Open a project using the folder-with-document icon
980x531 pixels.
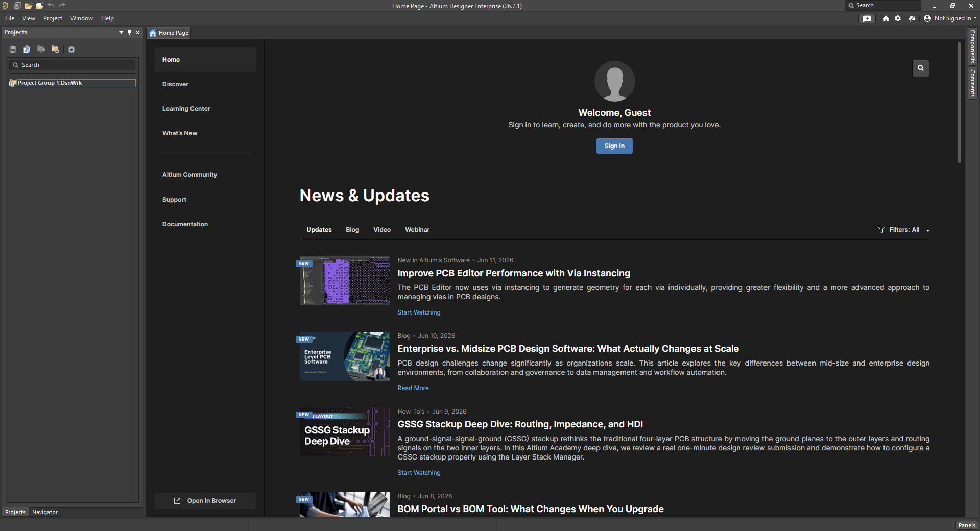tap(39, 6)
